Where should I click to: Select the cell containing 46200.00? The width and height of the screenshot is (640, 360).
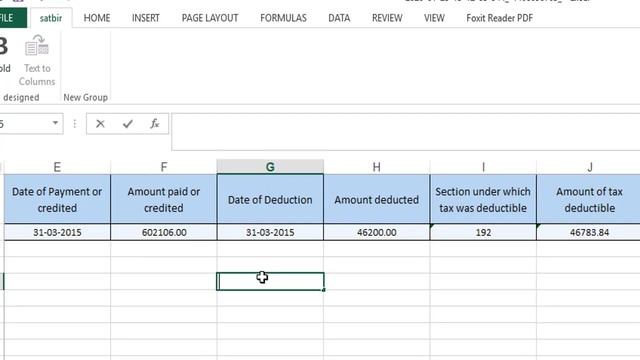377,232
